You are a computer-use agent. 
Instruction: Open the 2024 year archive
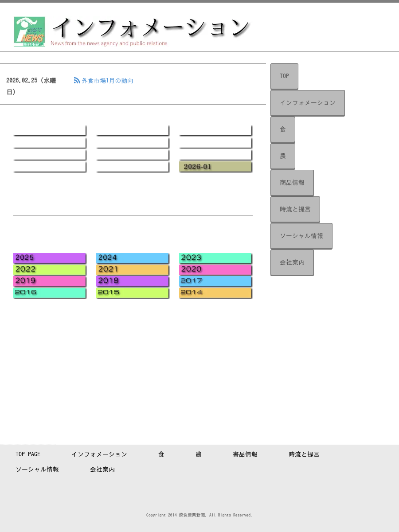132,258
